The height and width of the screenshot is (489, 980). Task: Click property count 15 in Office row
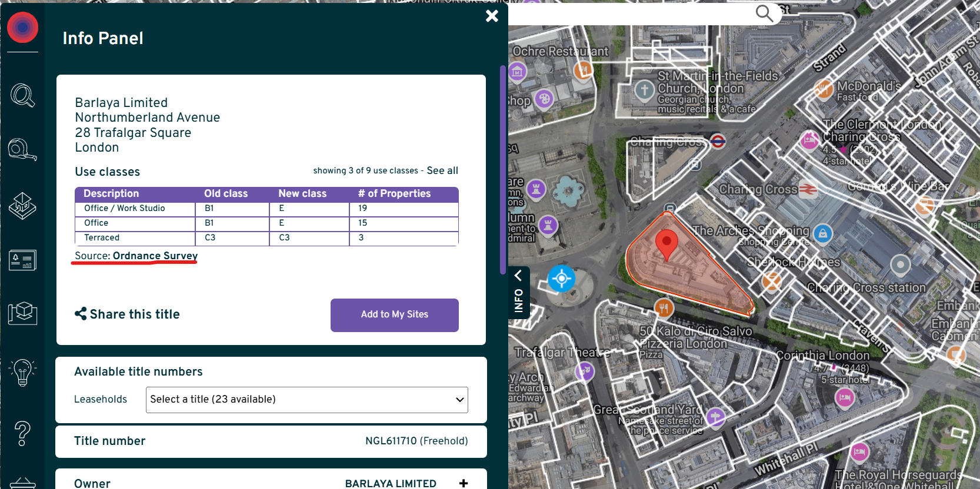point(362,223)
